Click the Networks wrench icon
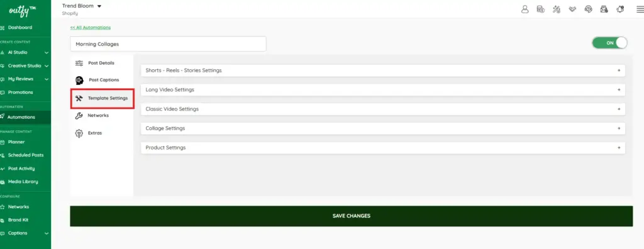Image resolution: width=644 pixels, height=249 pixels. (79, 116)
